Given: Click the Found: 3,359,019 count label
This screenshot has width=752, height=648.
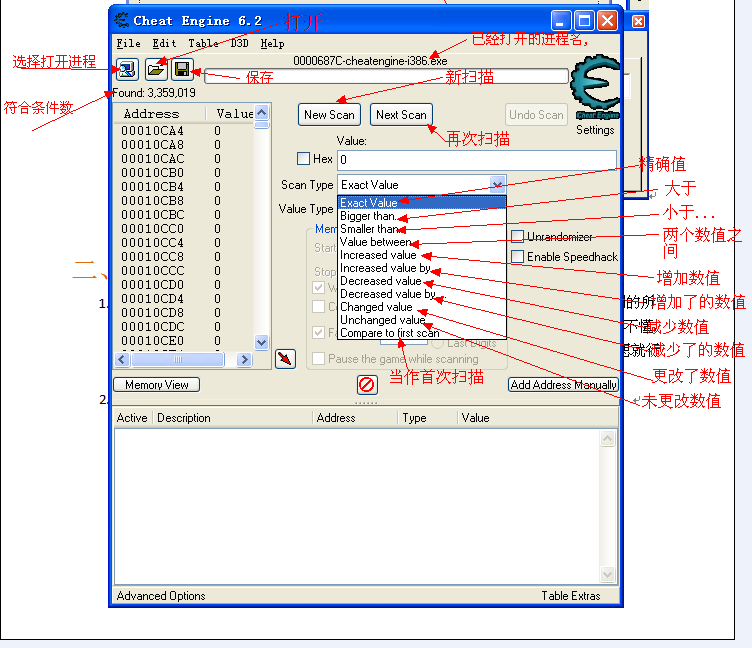Looking at the screenshot, I should point(154,93).
